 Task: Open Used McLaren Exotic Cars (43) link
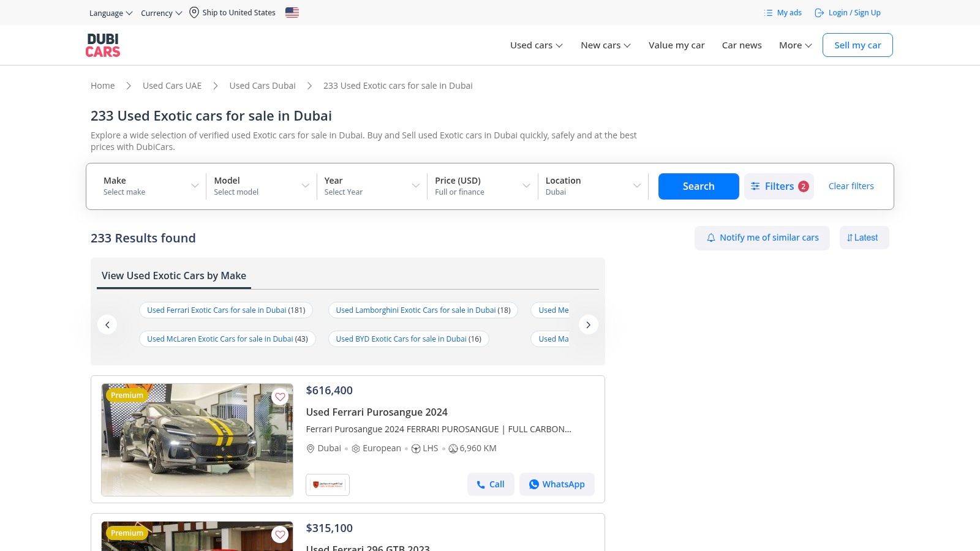pyautogui.click(x=227, y=339)
